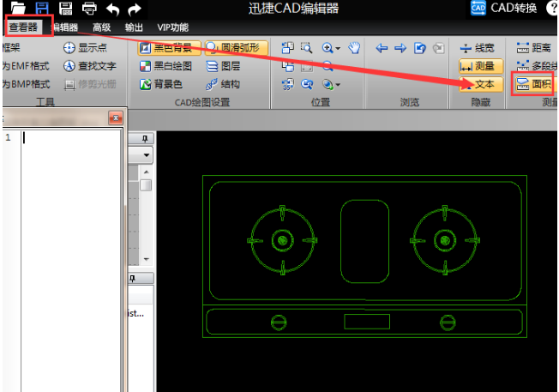Screen dimensions: 559x392
Task: Expand the zoom-in dropdown arrow
Action: pos(339,48)
